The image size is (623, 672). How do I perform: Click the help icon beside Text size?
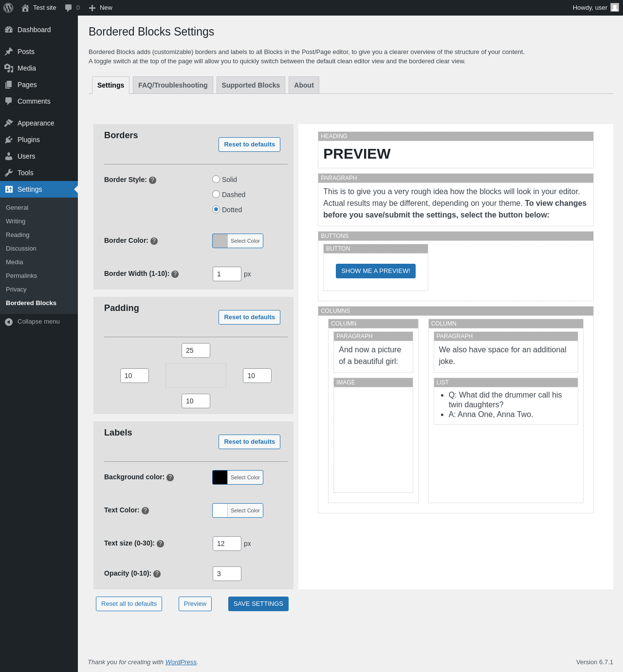[160, 544]
